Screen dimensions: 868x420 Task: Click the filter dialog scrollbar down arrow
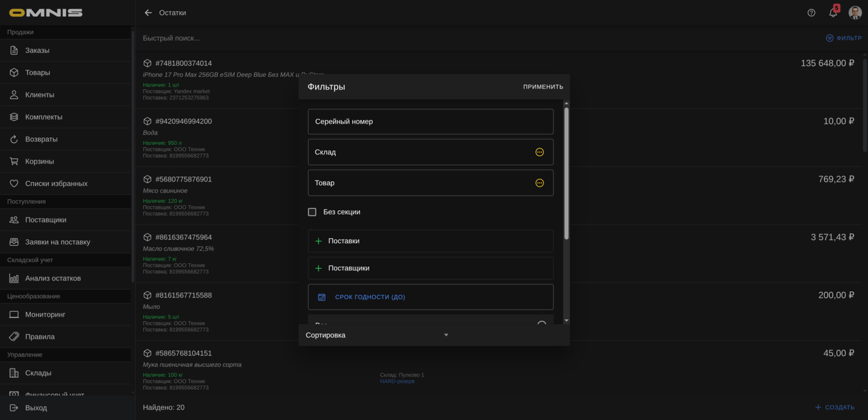pos(566,320)
